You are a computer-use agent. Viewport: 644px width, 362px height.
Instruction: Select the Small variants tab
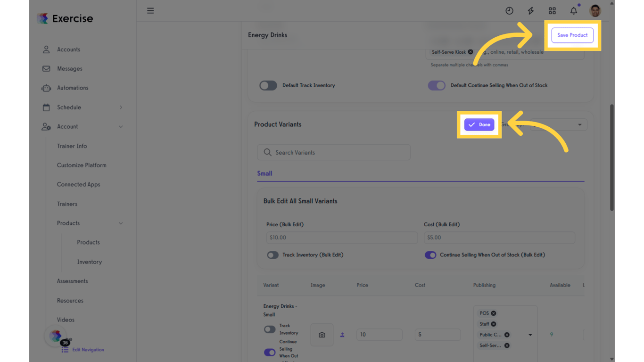(264, 173)
